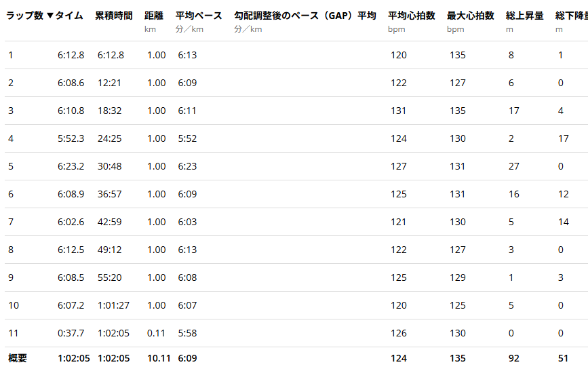The width and height of the screenshot is (588, 369).
Task: Click the 累積時間 column header
Action: (114, 16)
